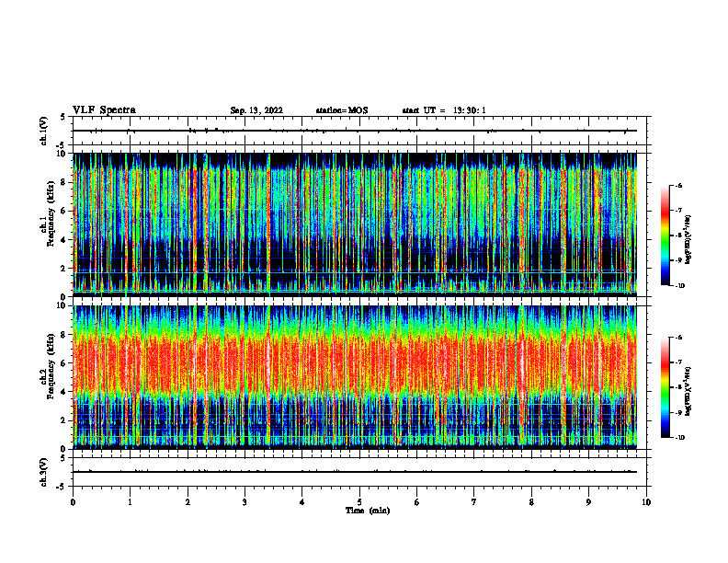Click time axis tick label "4"
The height and width of the screenshot is (563, 728).
click(x=302, y=502)
